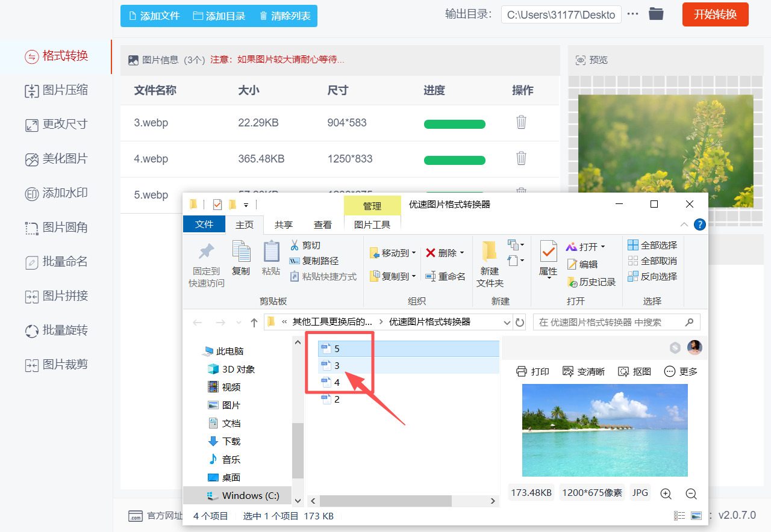771x532 pixels.
Task: Expand the Open (打开) dropdown arrow
Action: point(602,247)
